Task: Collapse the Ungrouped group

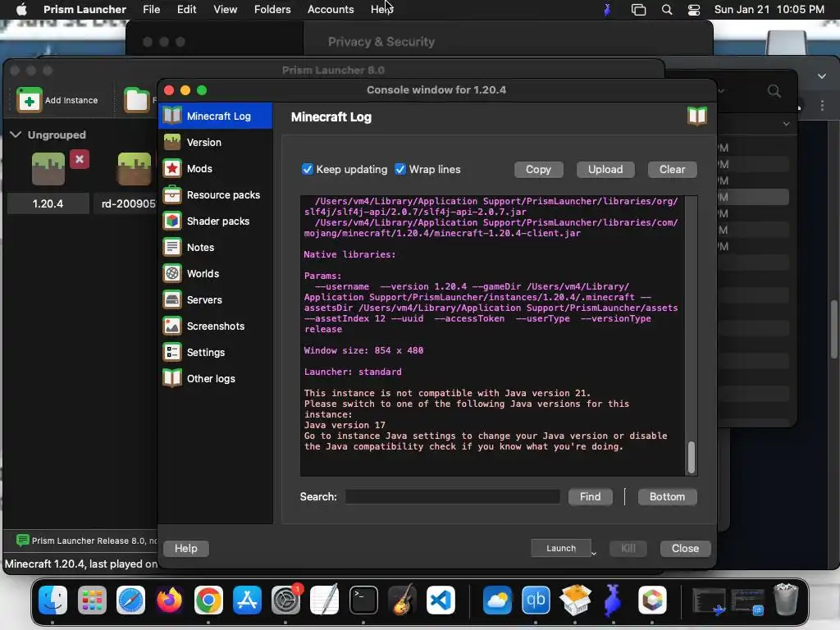Action: (16, 135)
